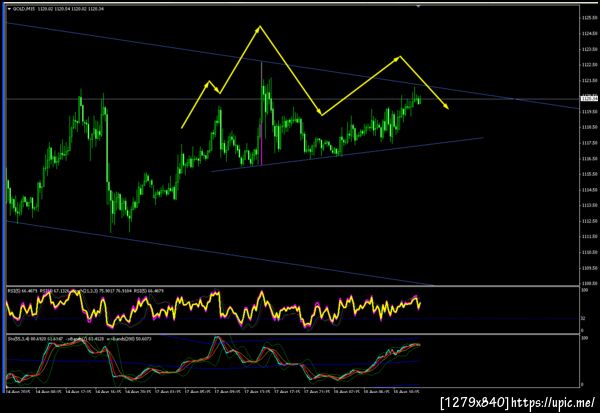
Task: Click the Std(55,3,4) label in the bottom indicator window
Action: coord(19,339)
